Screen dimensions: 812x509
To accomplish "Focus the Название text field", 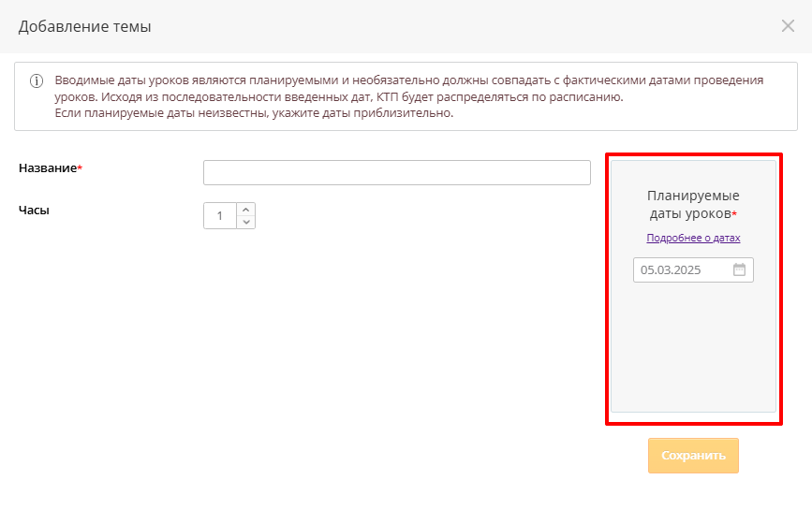I will 396,173.
